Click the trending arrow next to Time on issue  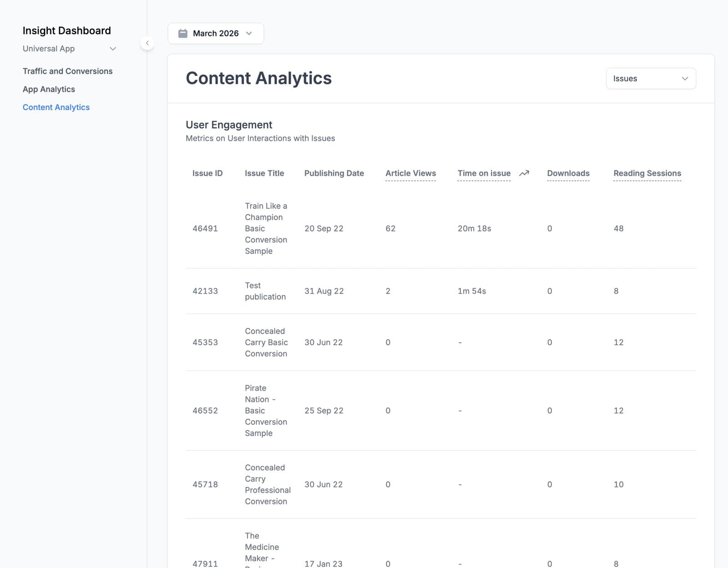524,173
